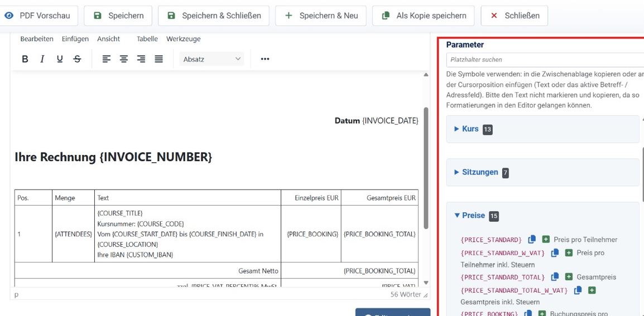
Task: Insert {PRICE_BOOKING} placeholder at cursor
Action: tap(542, 314)
